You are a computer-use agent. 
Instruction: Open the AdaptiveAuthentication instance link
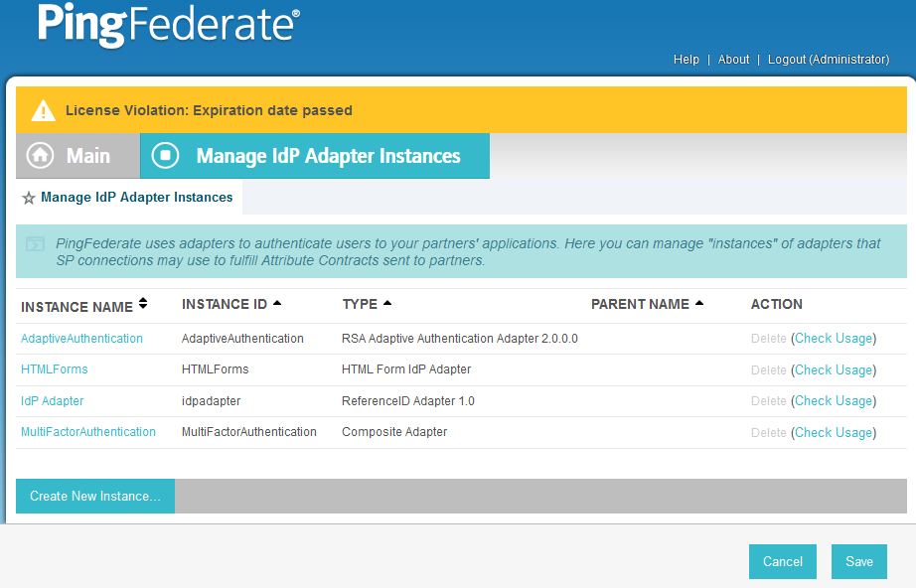point(81,339)
